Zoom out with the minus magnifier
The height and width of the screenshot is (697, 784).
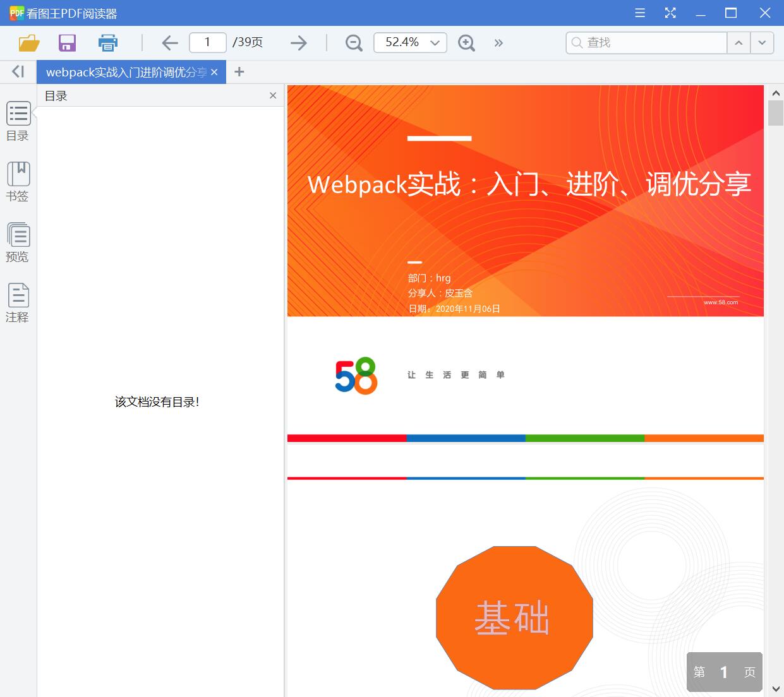[x=354, y=43]
